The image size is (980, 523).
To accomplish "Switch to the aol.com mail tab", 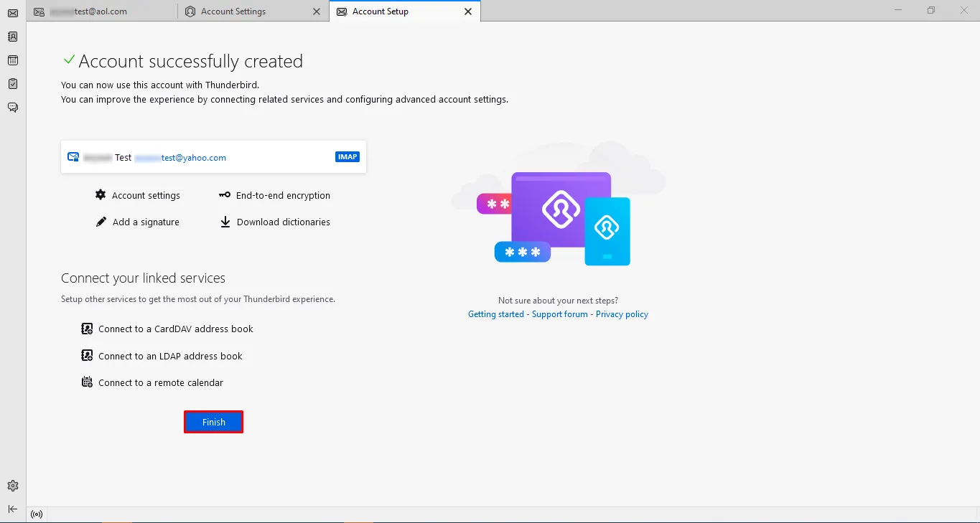I will [x=101, y=11].
